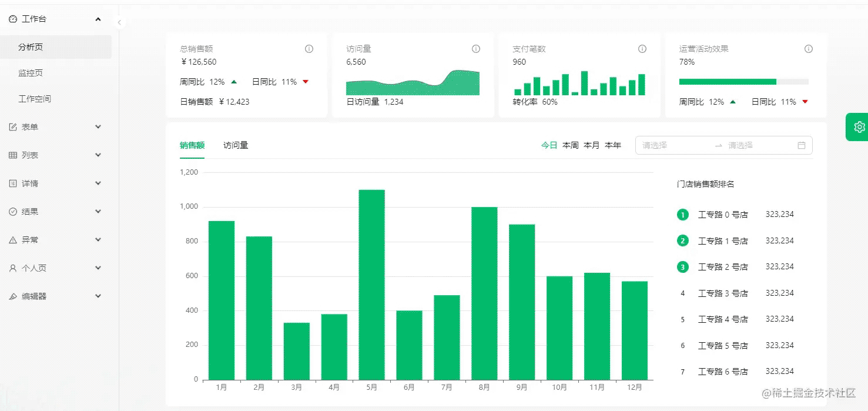This screenshot has height=411, width=868.
Task: Click the 表单 form edit icon
Action: tap(13, 127)
